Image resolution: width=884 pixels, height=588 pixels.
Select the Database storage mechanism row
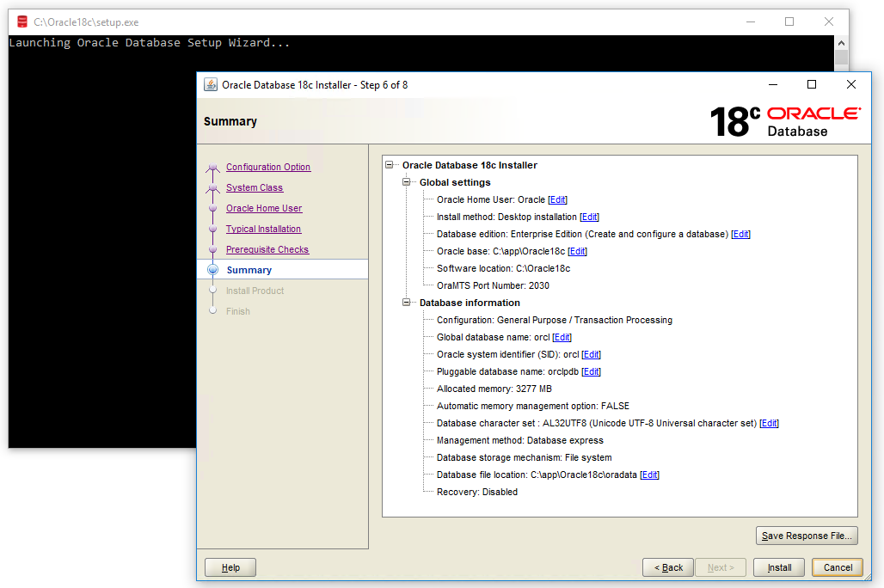[524, 458]
